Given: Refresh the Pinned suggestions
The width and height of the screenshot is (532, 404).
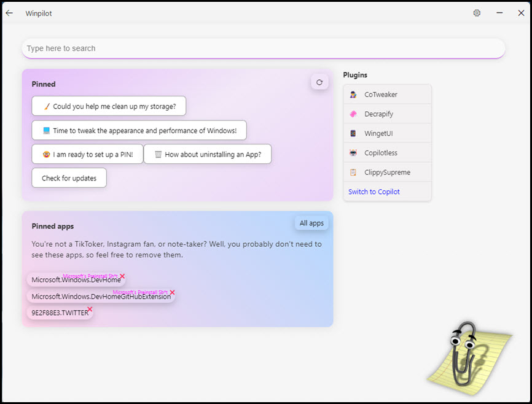Looking at the screenshot, I should pos(319,82).
